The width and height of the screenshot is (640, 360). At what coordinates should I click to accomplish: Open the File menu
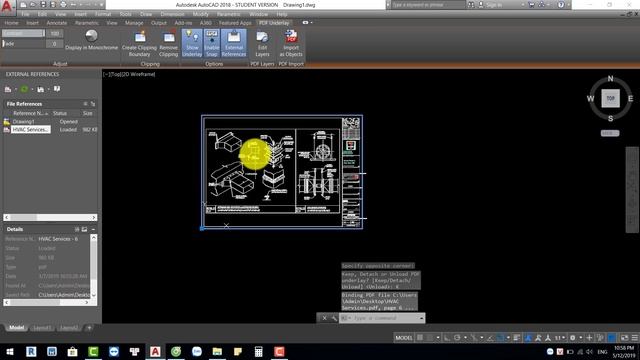25,14
